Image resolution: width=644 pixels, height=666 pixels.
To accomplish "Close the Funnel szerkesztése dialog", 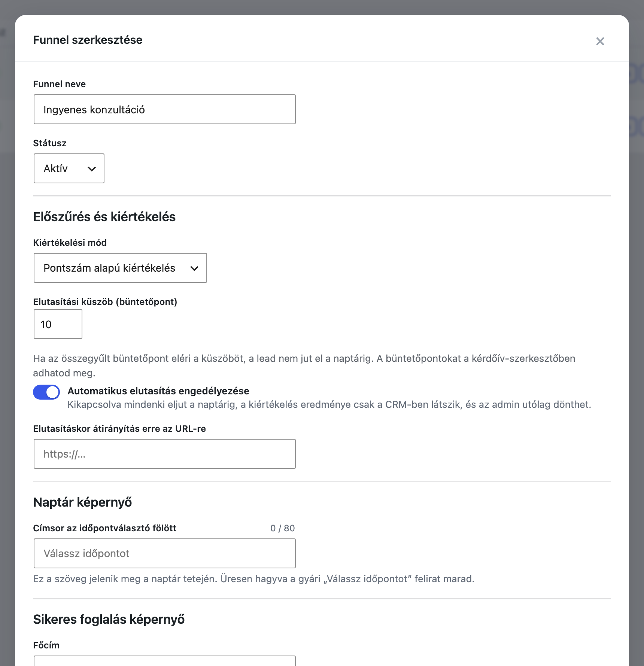I will click(x=600, y=41).
